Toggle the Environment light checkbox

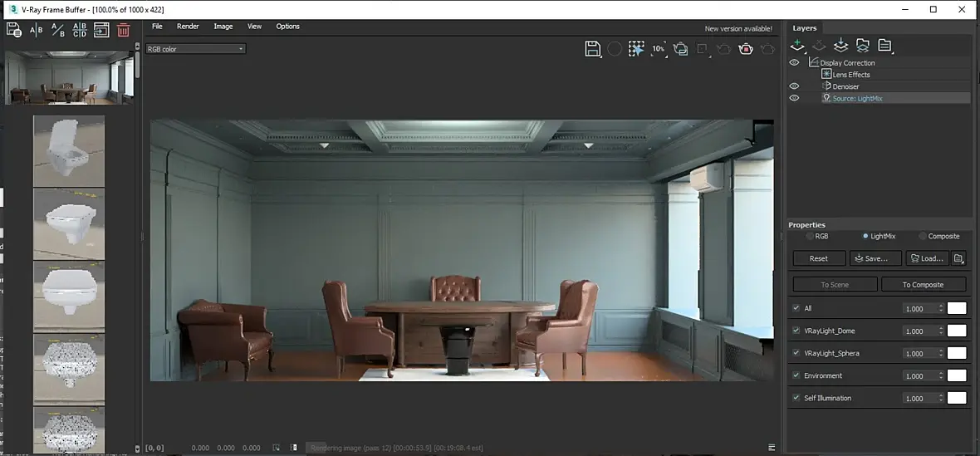pos(796,375)
